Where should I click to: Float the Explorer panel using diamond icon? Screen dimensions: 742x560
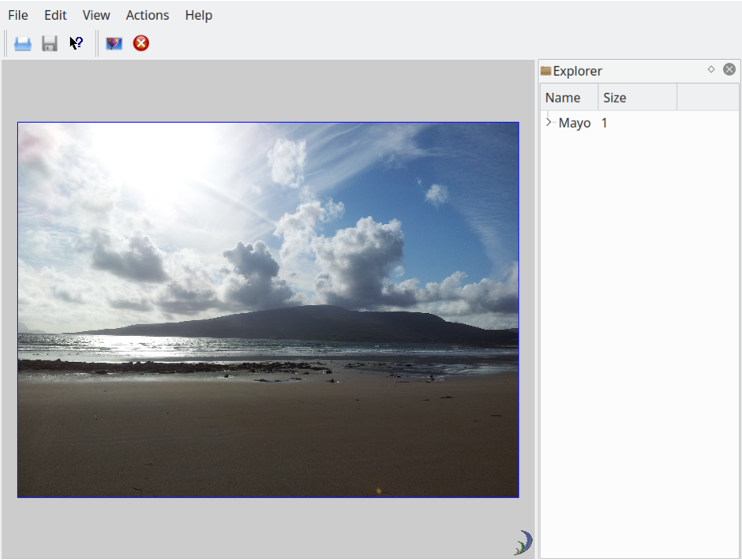click(x=710, y=69)
